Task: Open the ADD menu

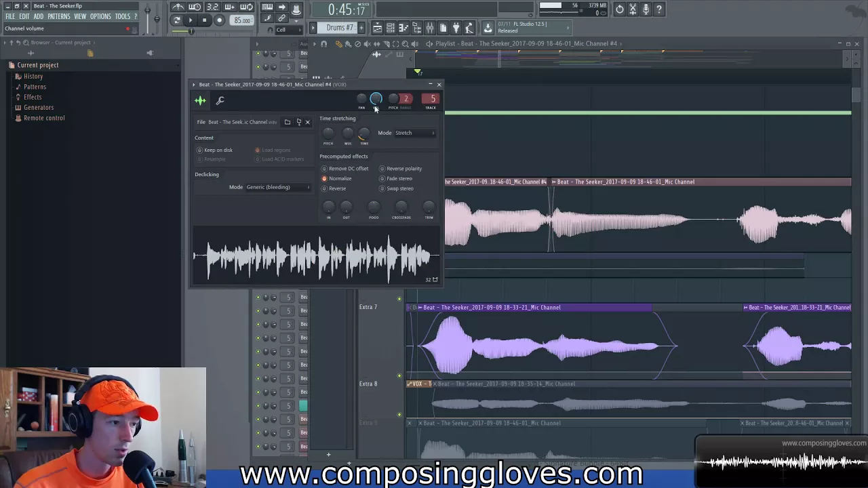Action: 39,16
